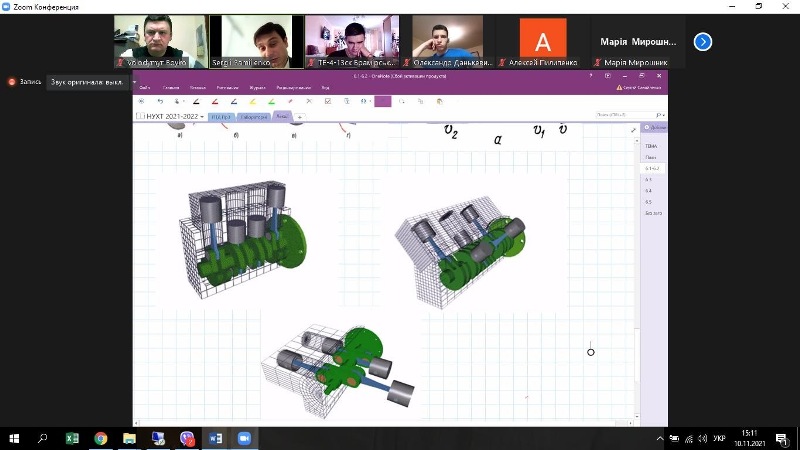
Task: Show next participants with the blue arrow
Action: coord(703,41)
